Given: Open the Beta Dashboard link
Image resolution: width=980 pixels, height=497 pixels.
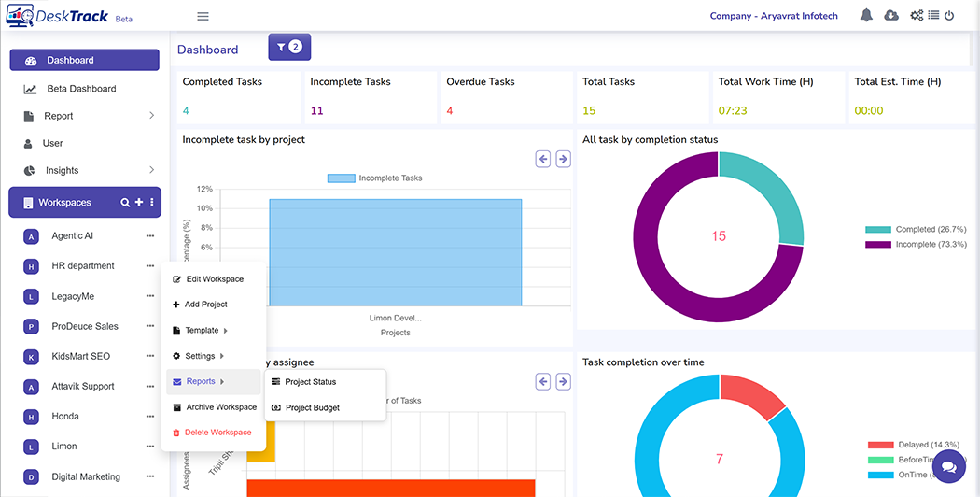Looking at the screenshot, I should (81, 89).
